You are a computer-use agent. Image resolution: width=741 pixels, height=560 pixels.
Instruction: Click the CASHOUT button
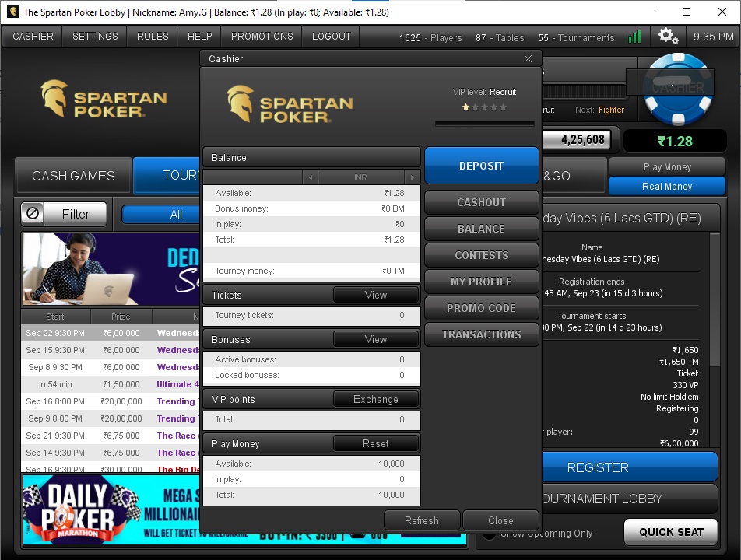pos(482,202)
